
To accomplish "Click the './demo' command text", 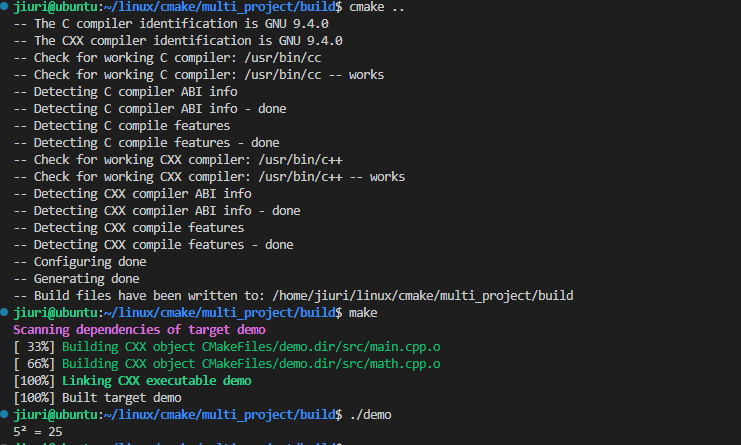I will 370,415.
